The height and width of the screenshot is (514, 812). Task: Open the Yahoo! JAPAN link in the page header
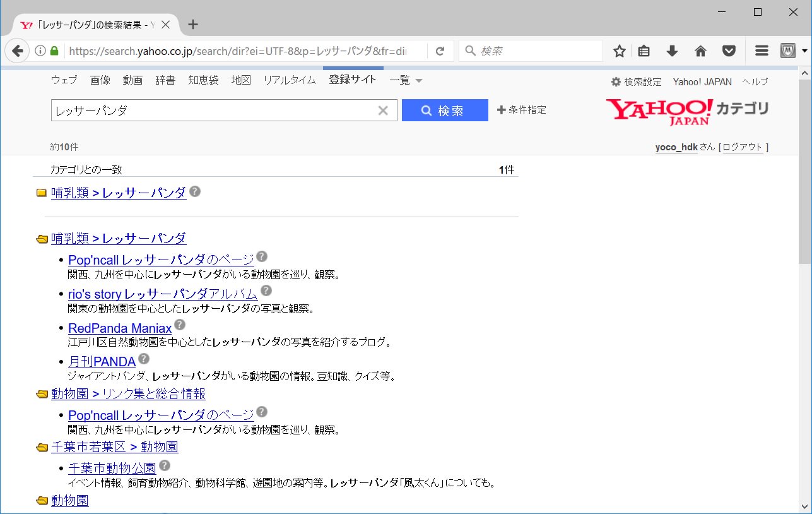click(x=702, y=82)
